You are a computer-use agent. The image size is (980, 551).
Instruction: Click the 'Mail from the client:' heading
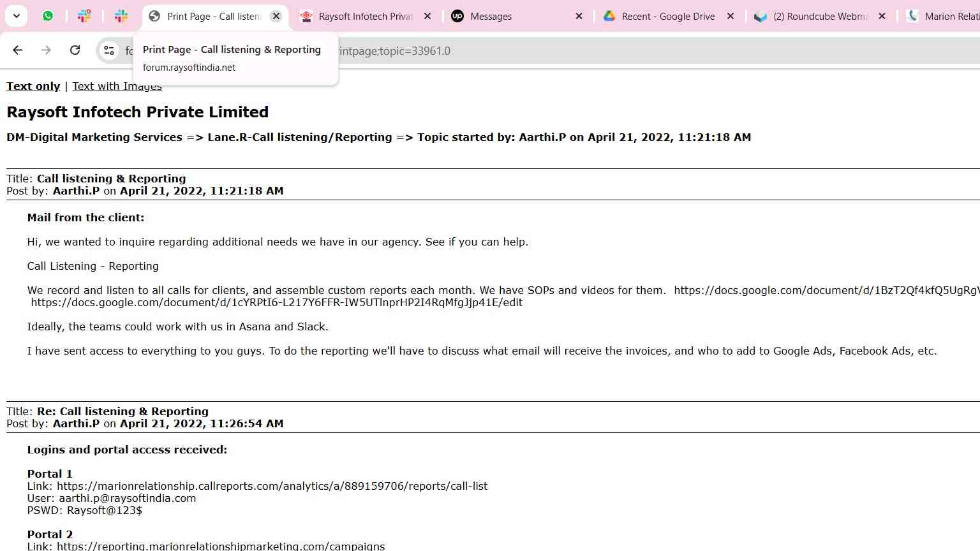[85, 217]
